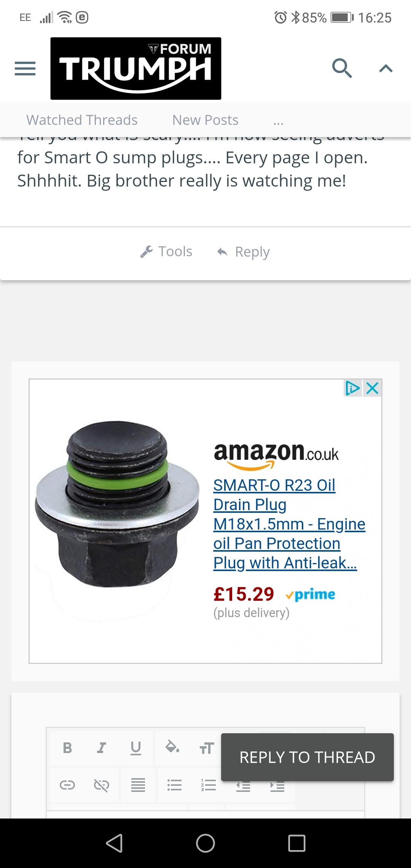Apply italic formatting in the editor
The height and width of the screenshot is (868, 411).
[101, 748]
